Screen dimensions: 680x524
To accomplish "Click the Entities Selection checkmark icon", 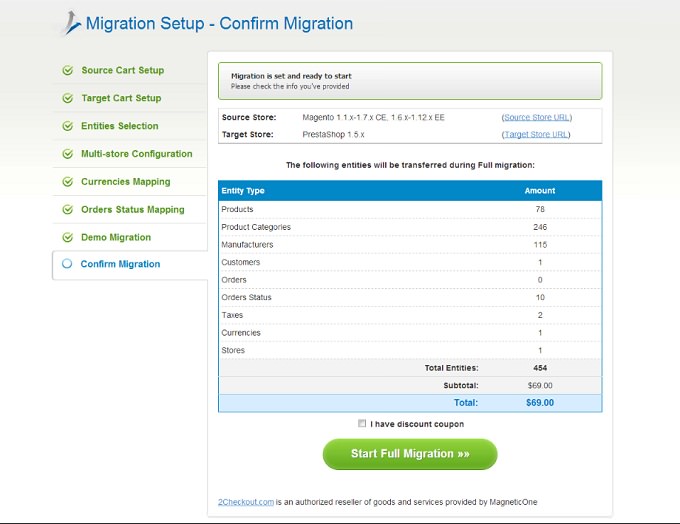I will click(68, 126).
